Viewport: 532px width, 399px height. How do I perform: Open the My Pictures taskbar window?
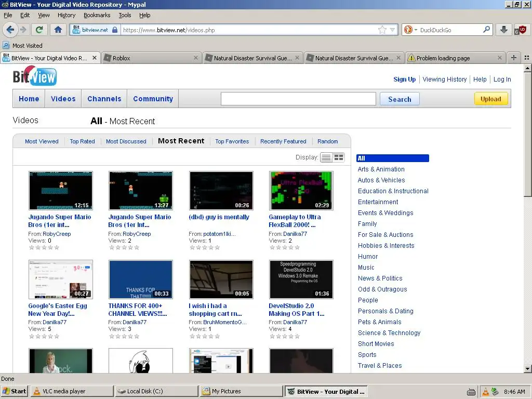tap(241, 391)
